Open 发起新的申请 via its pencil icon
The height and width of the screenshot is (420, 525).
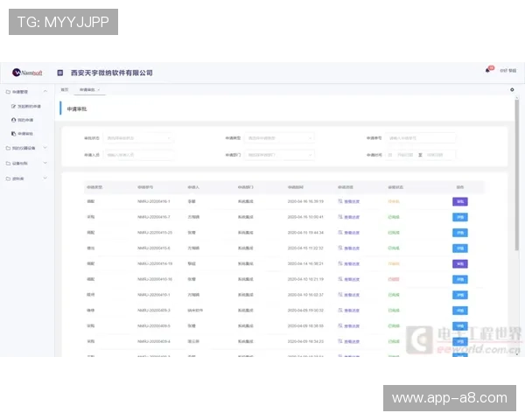[13, 106]
